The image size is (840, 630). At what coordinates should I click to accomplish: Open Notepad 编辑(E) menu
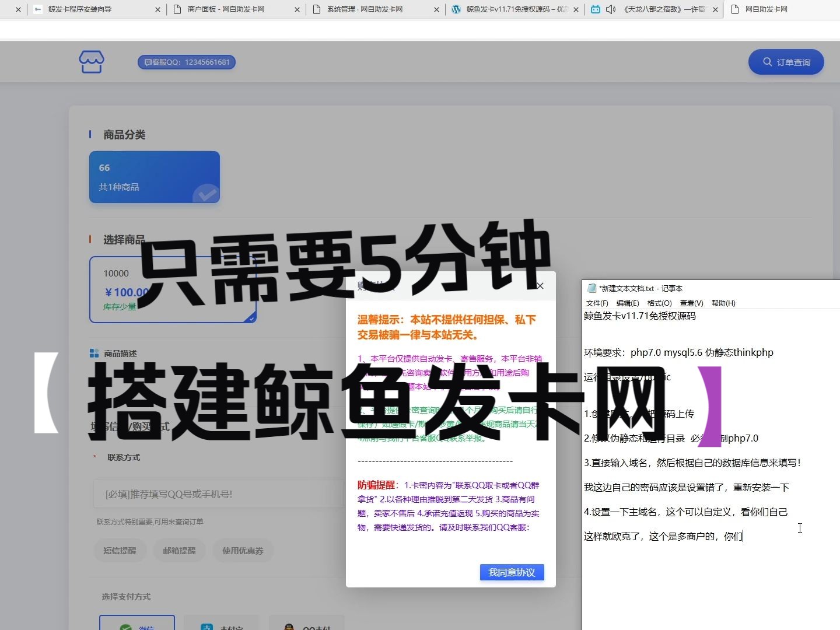628,303
